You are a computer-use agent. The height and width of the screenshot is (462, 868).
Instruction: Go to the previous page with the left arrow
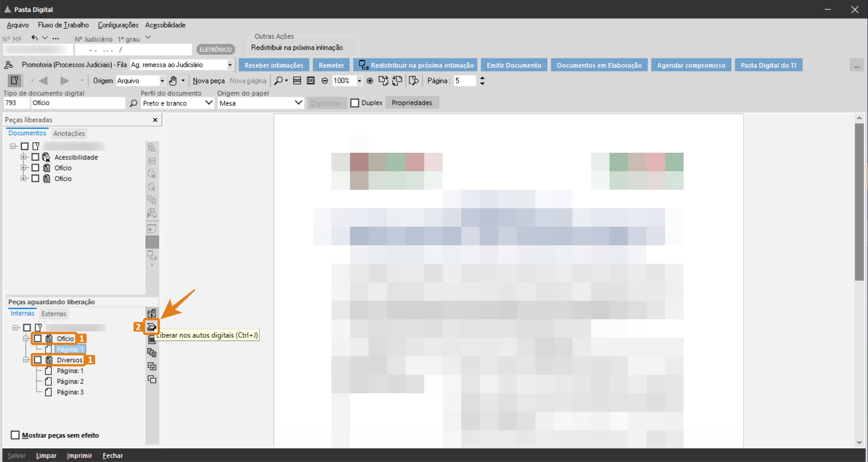click(43, 81)
